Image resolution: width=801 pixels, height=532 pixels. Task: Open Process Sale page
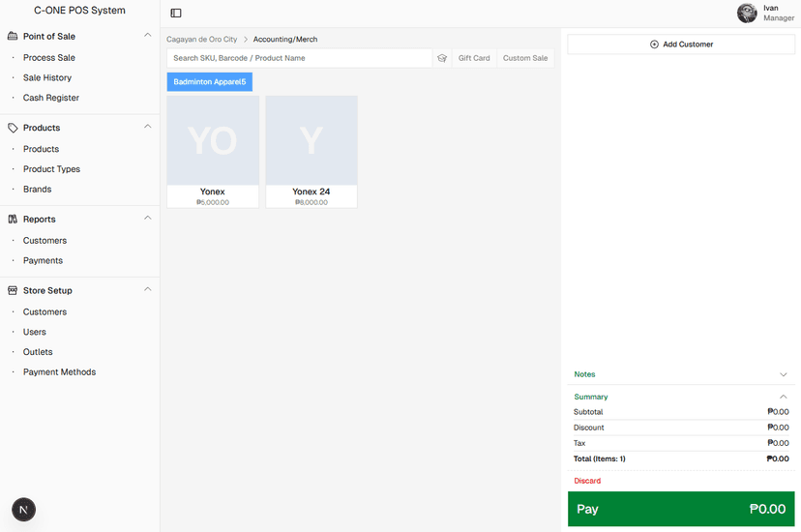click(49, 58)
